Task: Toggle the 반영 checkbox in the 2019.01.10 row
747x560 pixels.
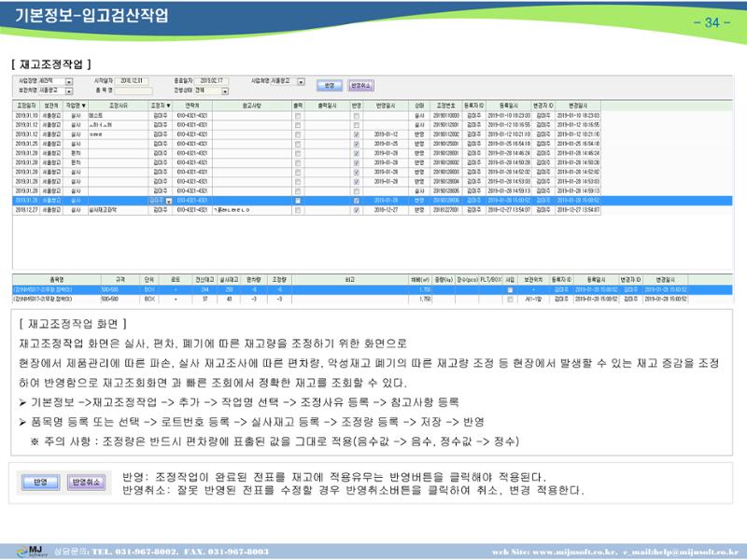Action: click(357, 116)
